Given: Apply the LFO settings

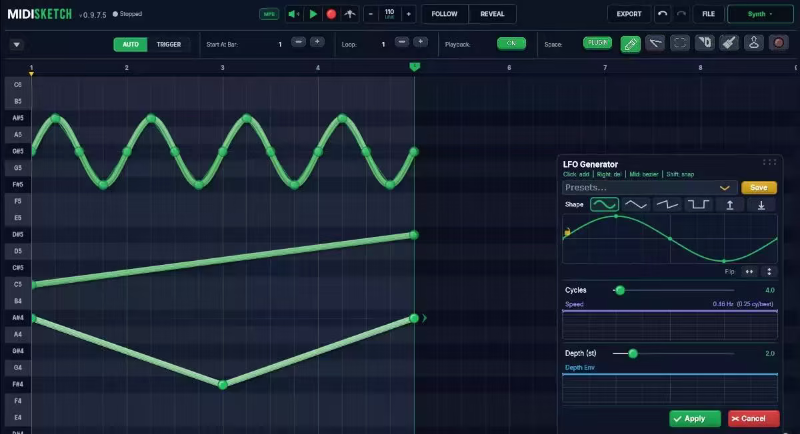Looking at the screenshot, I should click(x=695, y=419).
